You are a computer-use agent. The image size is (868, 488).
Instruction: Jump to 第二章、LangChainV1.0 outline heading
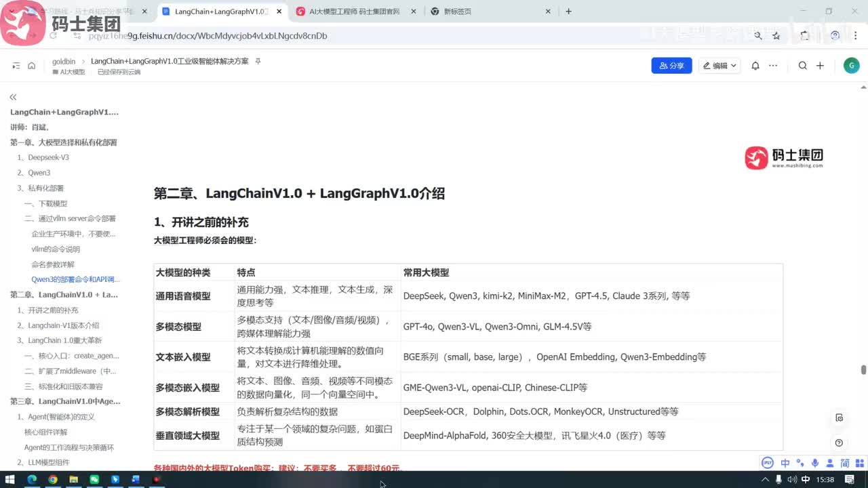click(x=64, y=295)
